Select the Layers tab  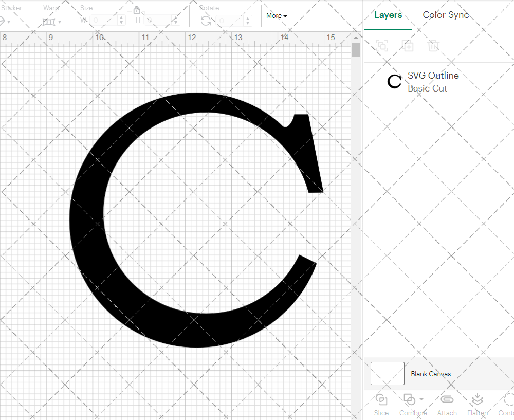[388, 15]
